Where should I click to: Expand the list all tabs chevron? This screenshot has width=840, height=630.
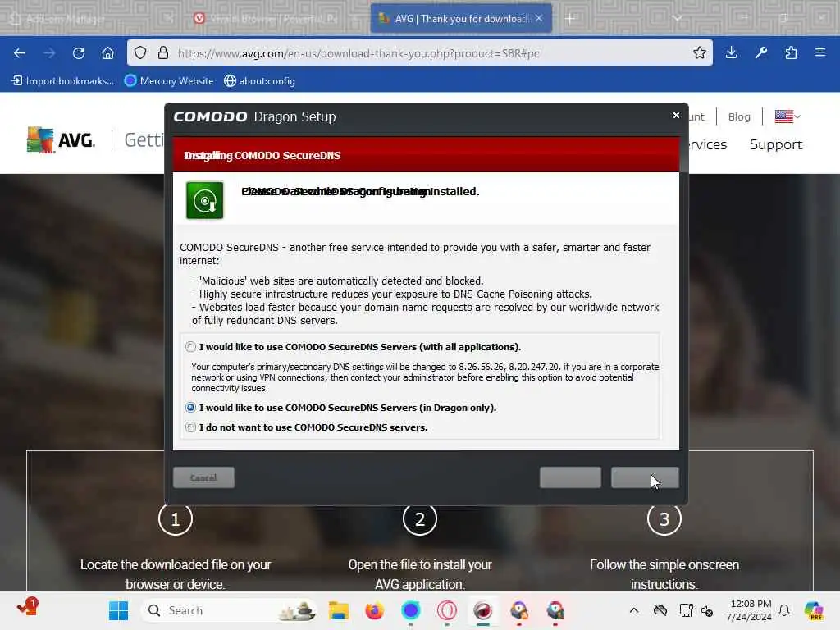678,18
